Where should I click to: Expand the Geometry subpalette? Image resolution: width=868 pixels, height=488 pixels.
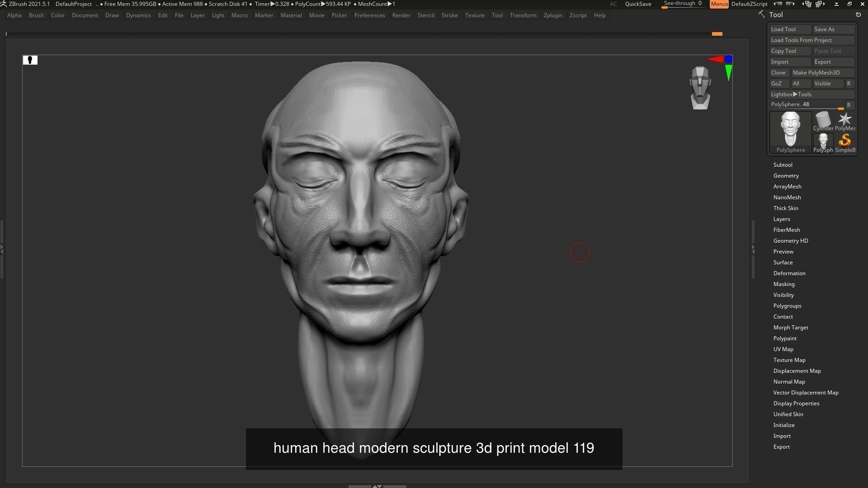[786, 176]
